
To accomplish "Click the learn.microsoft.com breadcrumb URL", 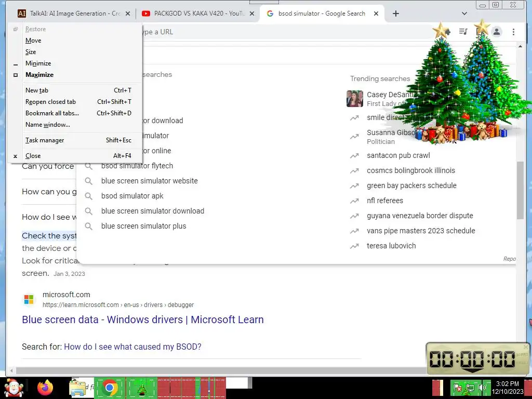I will coord(118,305).
